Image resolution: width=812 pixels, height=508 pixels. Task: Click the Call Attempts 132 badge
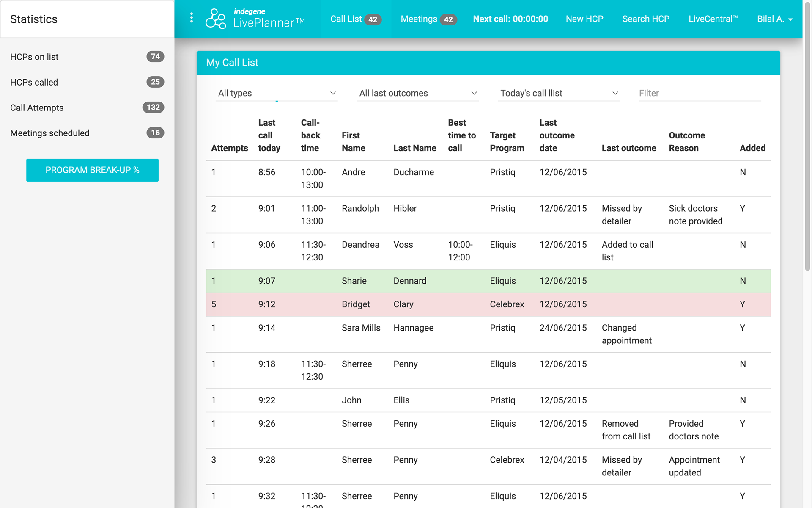click(x=153, y=107)
